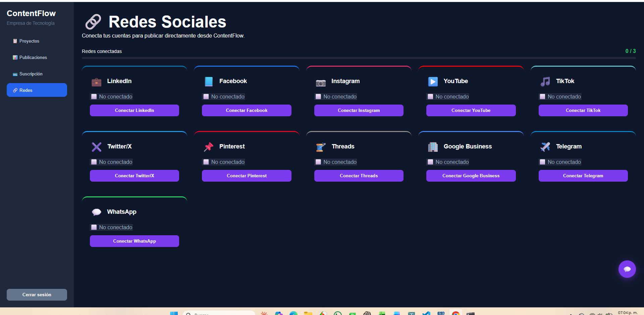Open the Windows Start menu
The height and width of the screenshot is (315, 644).
coord(174,313)
